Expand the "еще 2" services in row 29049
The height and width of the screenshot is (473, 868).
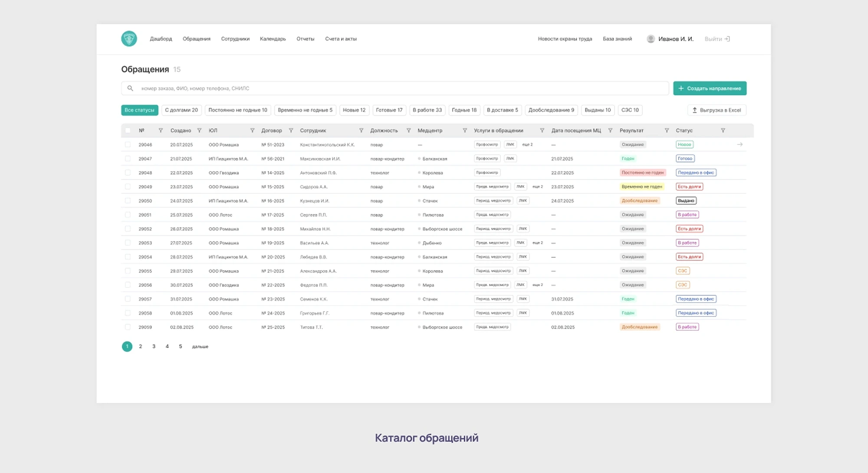tap(538, 187)
